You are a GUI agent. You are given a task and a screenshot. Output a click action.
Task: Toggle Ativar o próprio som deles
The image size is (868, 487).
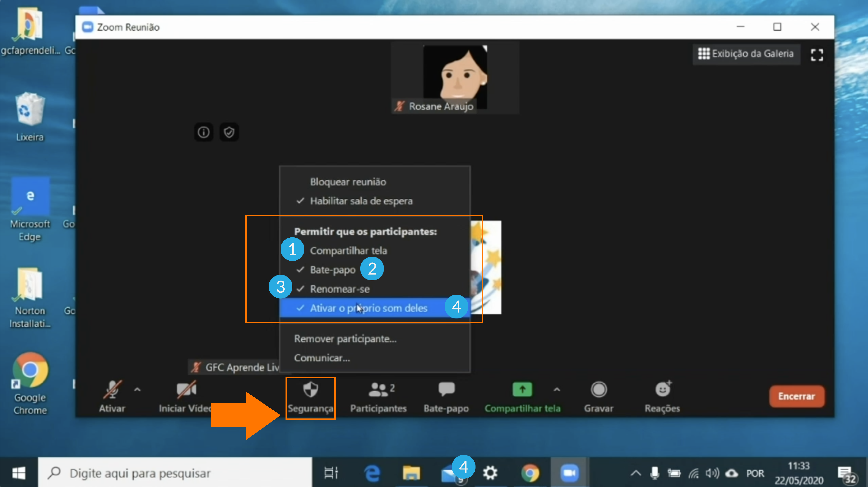pos(375,308)
